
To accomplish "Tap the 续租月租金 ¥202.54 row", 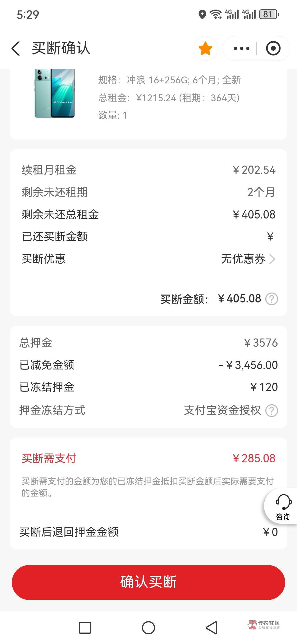I will pyautogui.click(x=148, y=170).
